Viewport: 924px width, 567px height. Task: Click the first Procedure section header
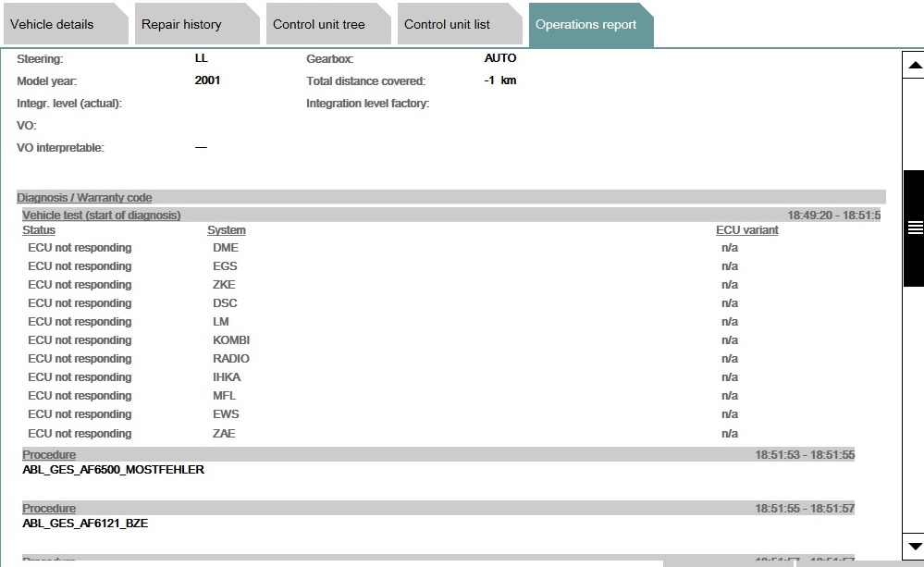[49, 455]
